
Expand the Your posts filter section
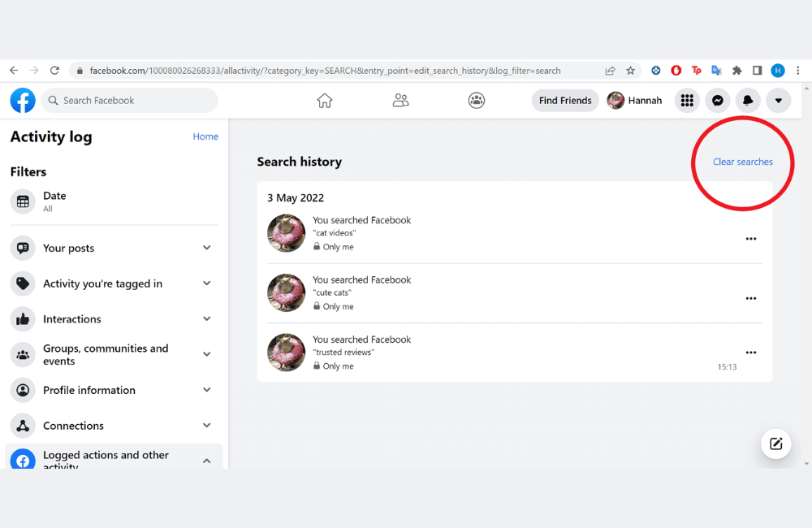(x=206, y=248)
